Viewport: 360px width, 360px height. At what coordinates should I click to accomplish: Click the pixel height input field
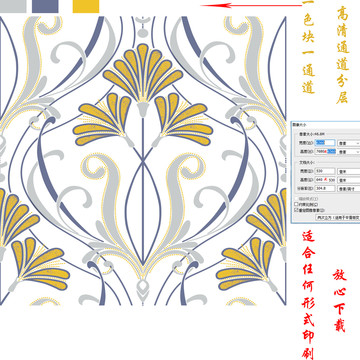pyautogui.click(x=325, y=151)
